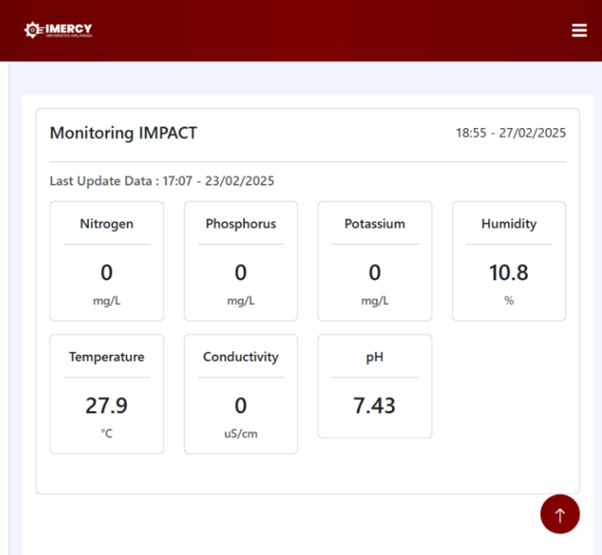Click the Phosphorus value 0
The image size is (602, 555).
point(241,273)
